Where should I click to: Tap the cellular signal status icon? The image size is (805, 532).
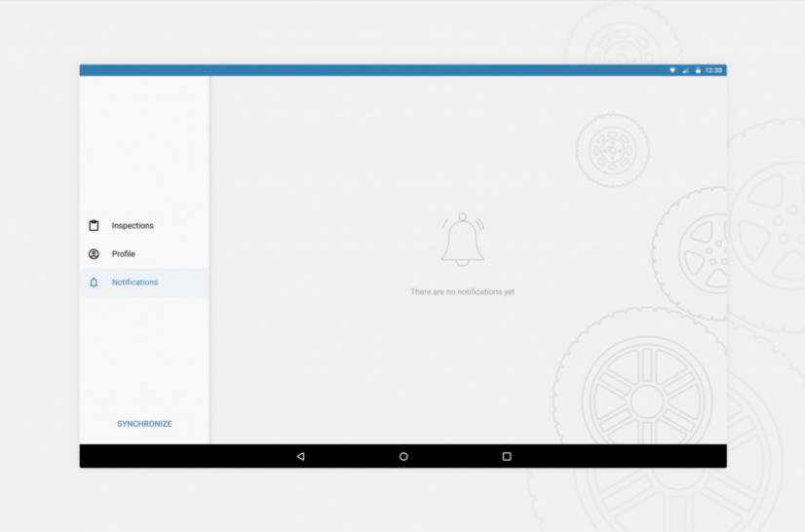tap(685, 70)
